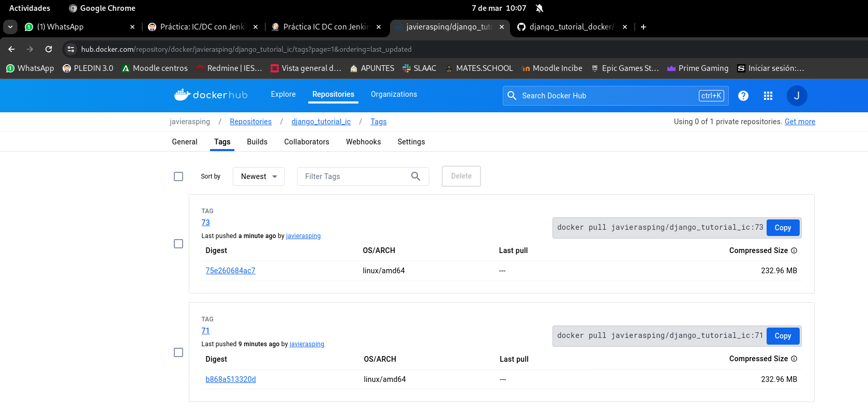
Task: Open the Redmine bookmark
Action: tap(229, 68)
